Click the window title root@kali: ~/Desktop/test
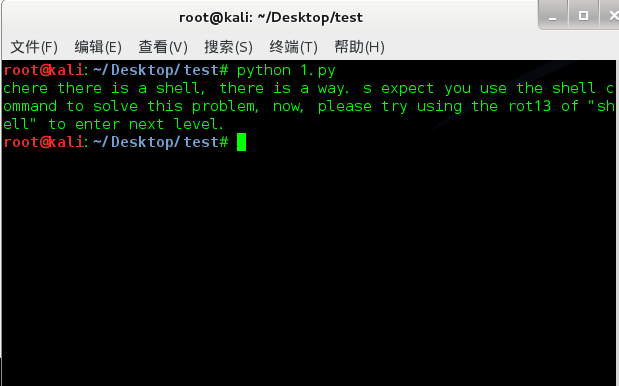 tap(271, 17)
